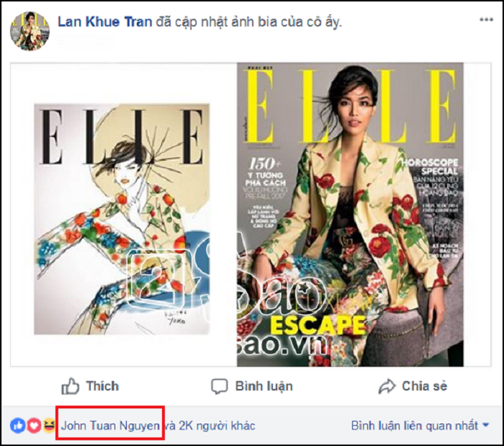Like the post with Thích button
504x446 pixels.
tap(90, 386)
